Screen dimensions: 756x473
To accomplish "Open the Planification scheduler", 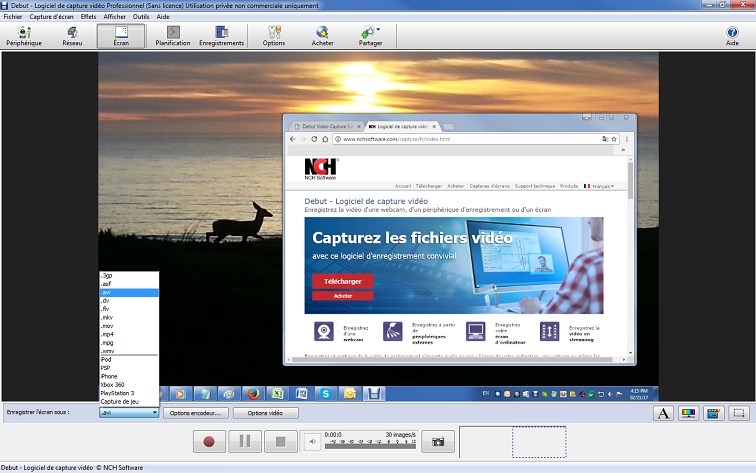I will point(173,36).
